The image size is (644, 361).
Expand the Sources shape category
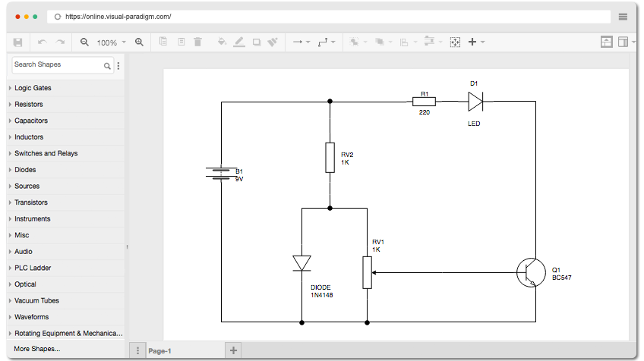click(66, 187)
